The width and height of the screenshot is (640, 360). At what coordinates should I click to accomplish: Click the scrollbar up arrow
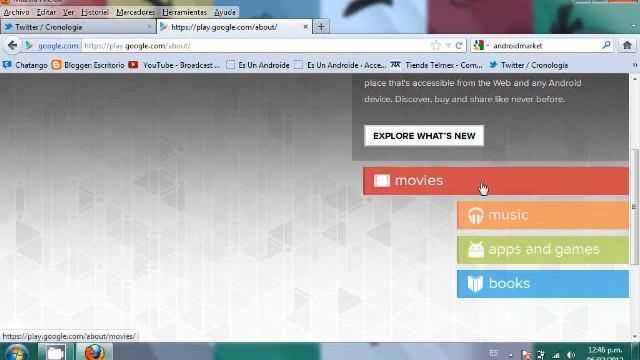point(635,78)
